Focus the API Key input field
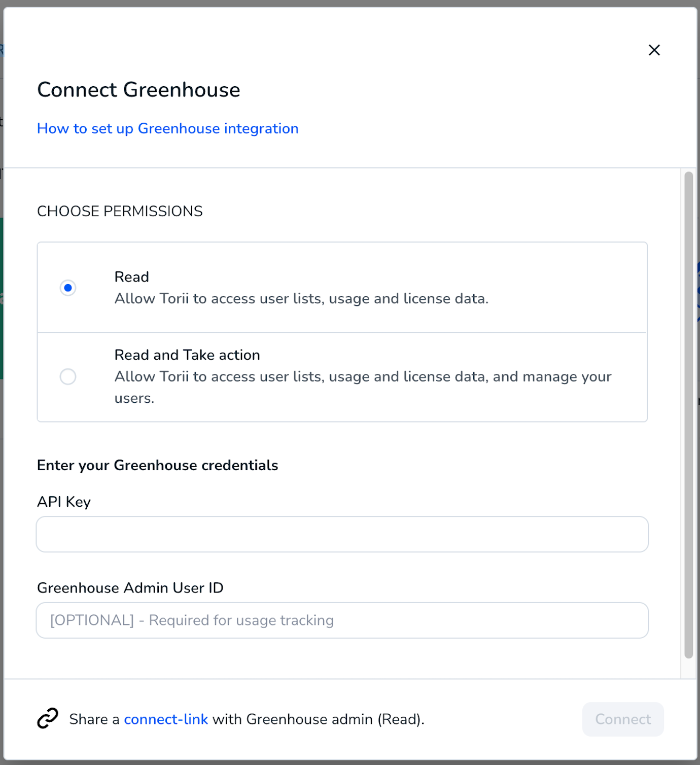This screenshot has height=765, width=700. point(342,534)
